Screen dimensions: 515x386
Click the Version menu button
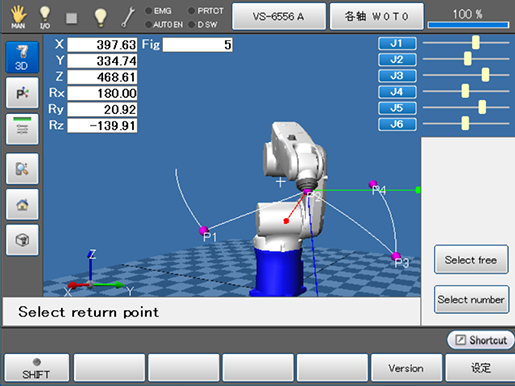[x=406, y=368]
